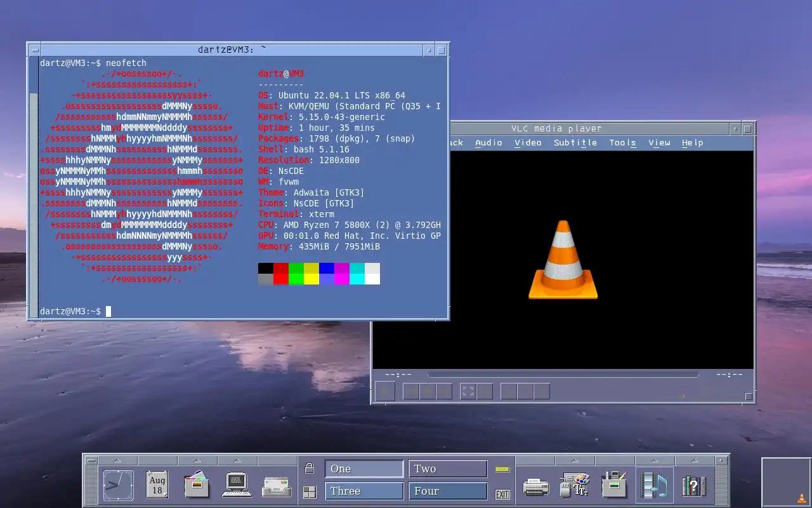812x508 pixels.
Task: Open the printer icon on the panel
Action: 535,487
